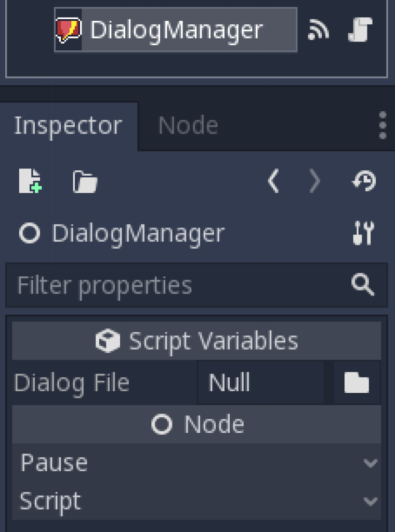The image size is (395, 532).
Task: Expand the Script property section
Action: (x=196, y=501)
